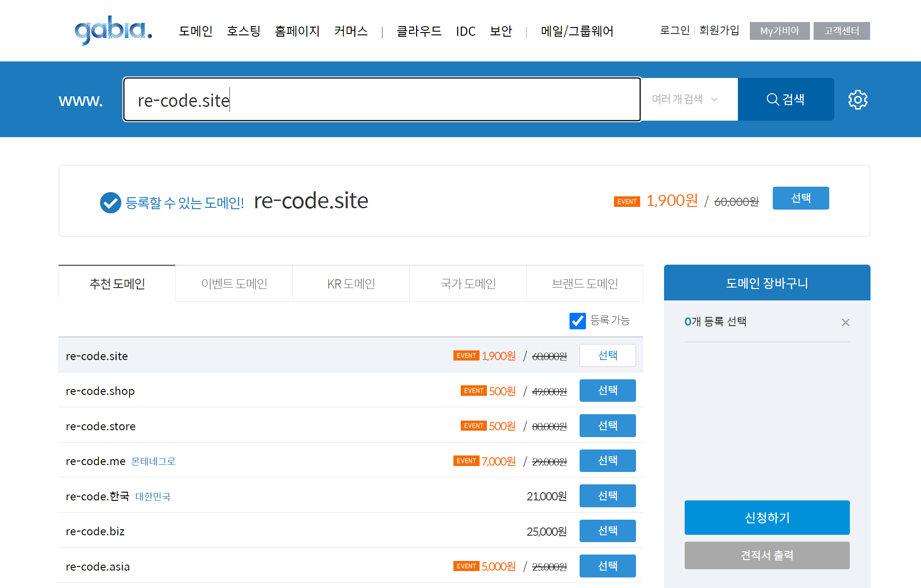Click the 로그인 link
Image resolution: width=921 pixels, height=588 pixels.
point(675,31)
